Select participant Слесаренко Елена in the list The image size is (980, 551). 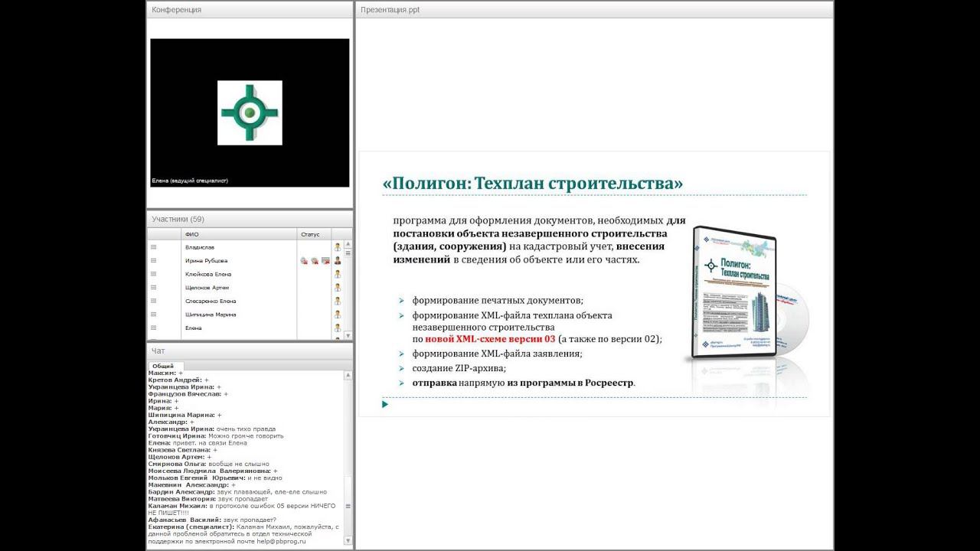(211, 301)
